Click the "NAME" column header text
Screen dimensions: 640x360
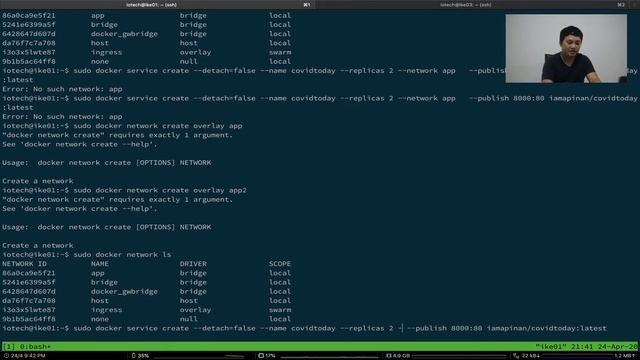point(100,264)
